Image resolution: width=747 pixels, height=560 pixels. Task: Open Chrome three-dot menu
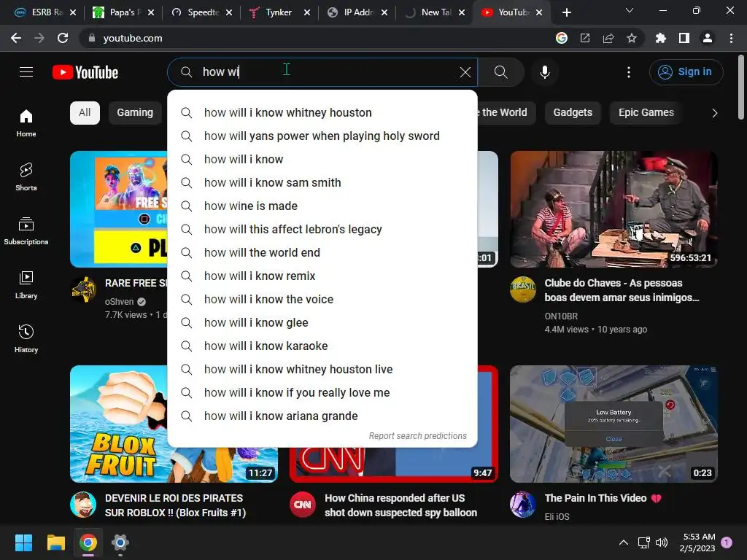click(x=731, y=38)
